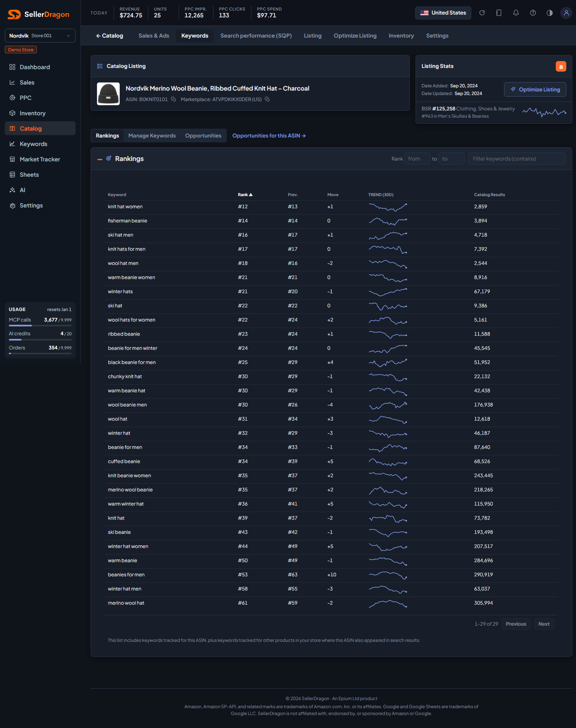Sort by Keyword column header
Image resolution: width=576 pixels, height=728 pixels.
(x=117, y=195)
